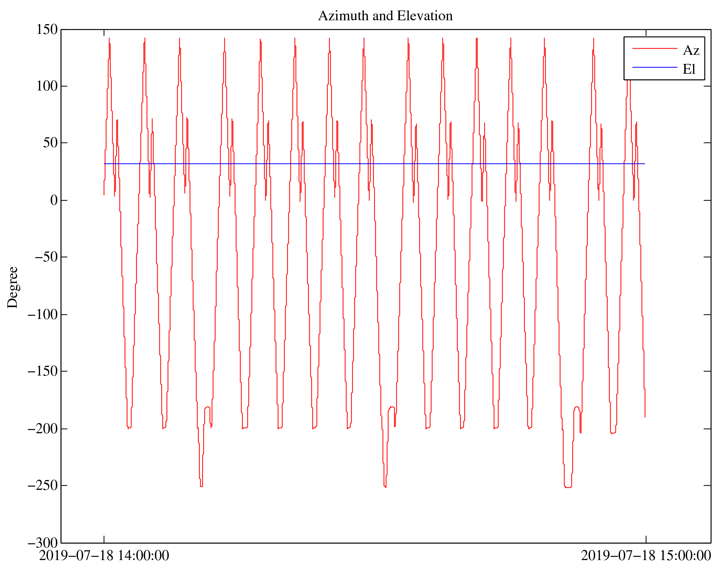The height and width of the screenshot is (588, 721).
Task: Click the y-axis tick label −100
Action: pyautogui.click(x=43, y=315)
